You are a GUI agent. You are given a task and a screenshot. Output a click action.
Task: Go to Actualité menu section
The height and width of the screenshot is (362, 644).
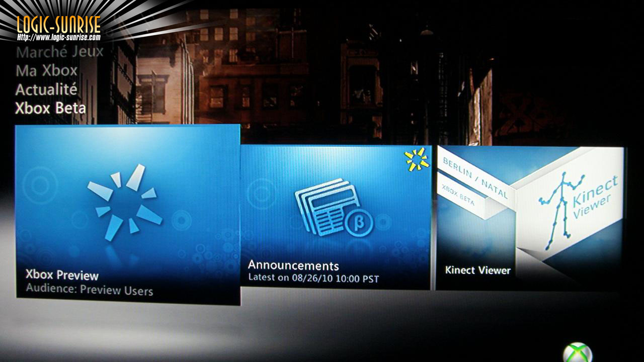click(46, 90)
